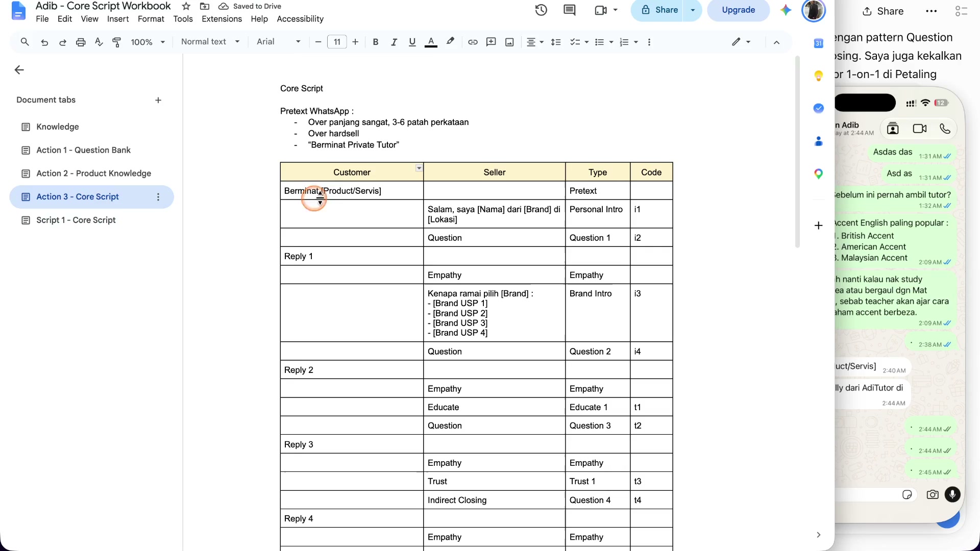
Task: Open the editing mode pencil dropdown
Action: coord(741,42)
